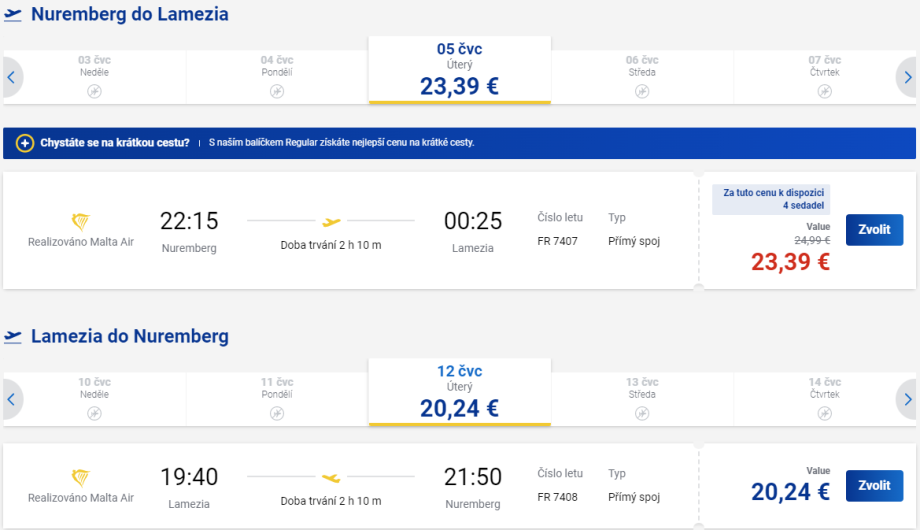Image resolution: width=920 pixels, height=530 pixels.
Task: Click the no-flight icon under 13 čvc Středa
Action: pos(642,413)
